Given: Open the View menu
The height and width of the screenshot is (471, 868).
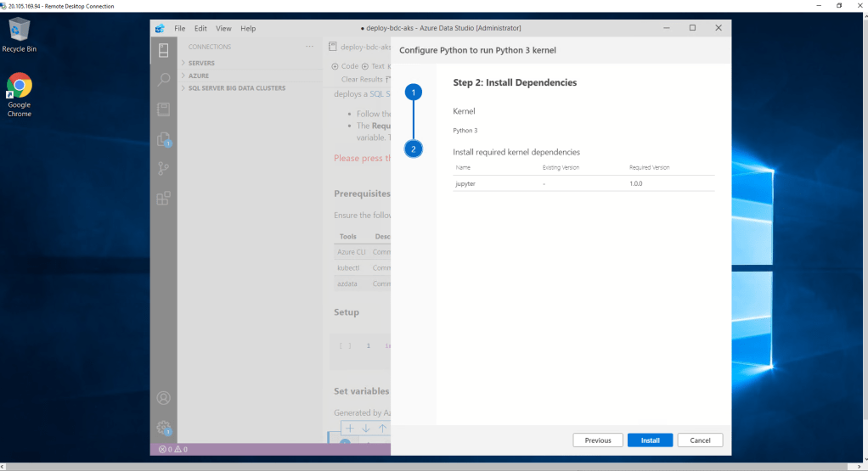Looking at the screenshot, I should point(223,28).
